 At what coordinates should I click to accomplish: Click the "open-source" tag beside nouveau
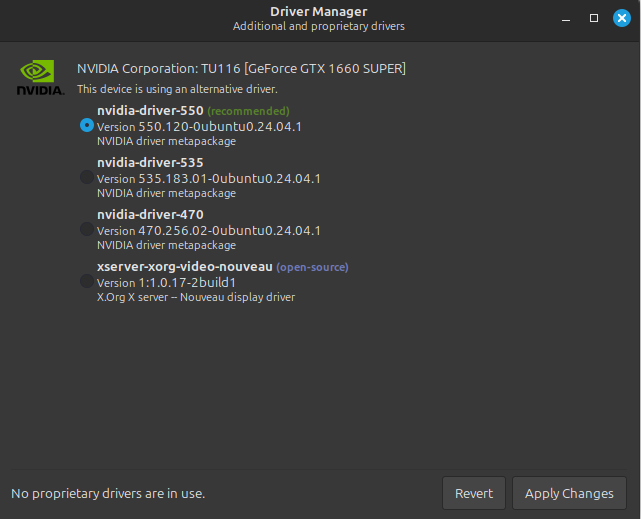tap(312, 267)
